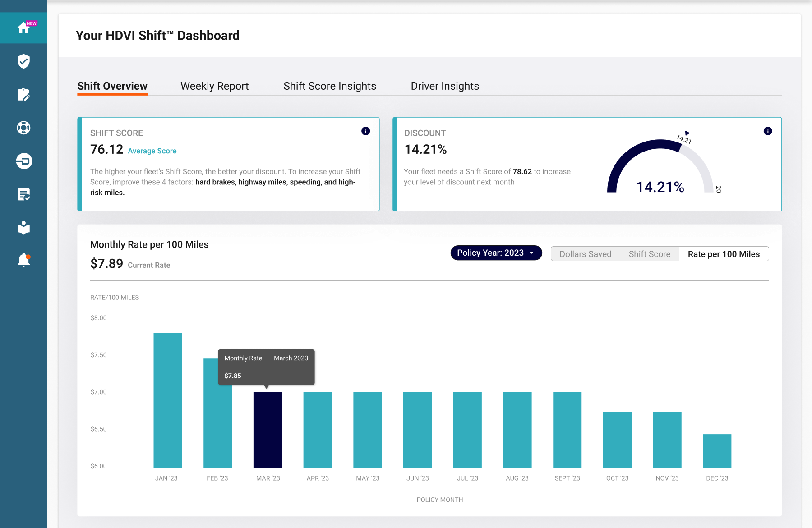Click the AUG '23 bar
The height and width of the screenshot is (528, 812).
pyautogui.click(x=517, y=430)
